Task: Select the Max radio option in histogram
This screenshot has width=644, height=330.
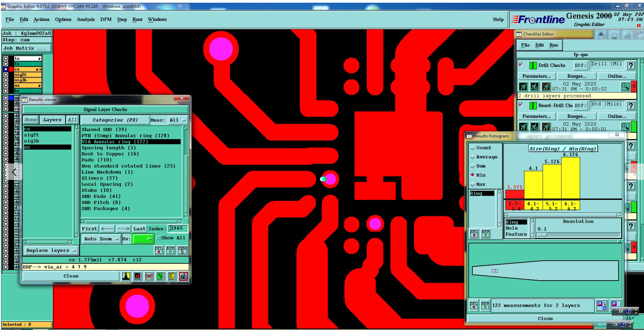Action: [473, 184]
